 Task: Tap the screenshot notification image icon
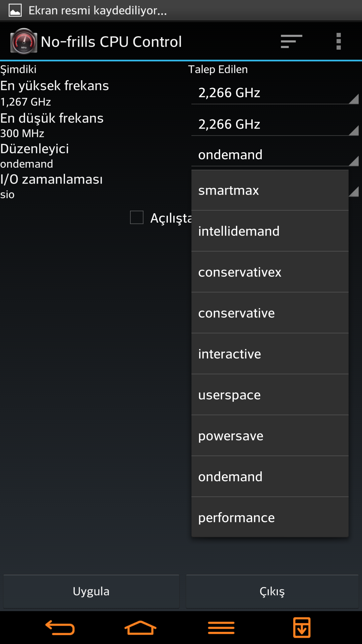pos(15,10)
